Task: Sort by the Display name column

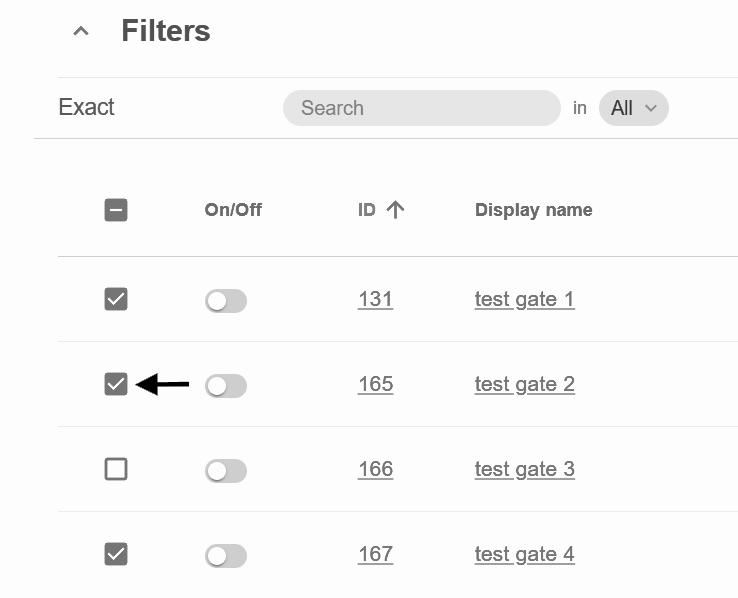Action: (x=533, y=210)
